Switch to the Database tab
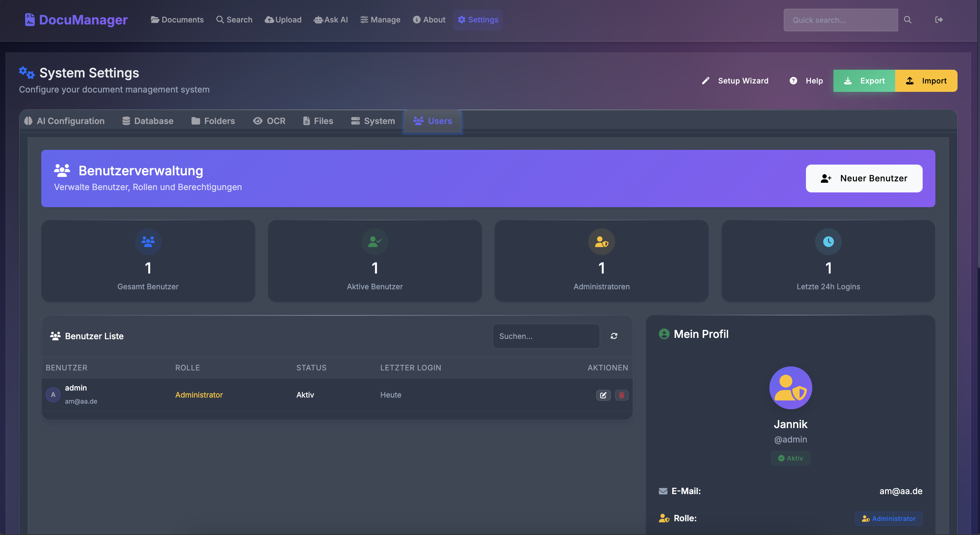The width and height of the screenshot is (980, 535). [x=148, y=121]
